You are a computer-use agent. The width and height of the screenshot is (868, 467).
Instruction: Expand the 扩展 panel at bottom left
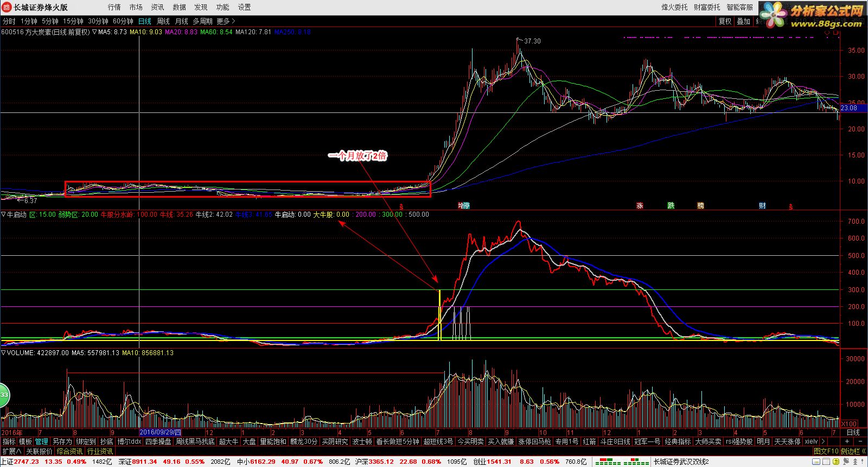(11, 451)
